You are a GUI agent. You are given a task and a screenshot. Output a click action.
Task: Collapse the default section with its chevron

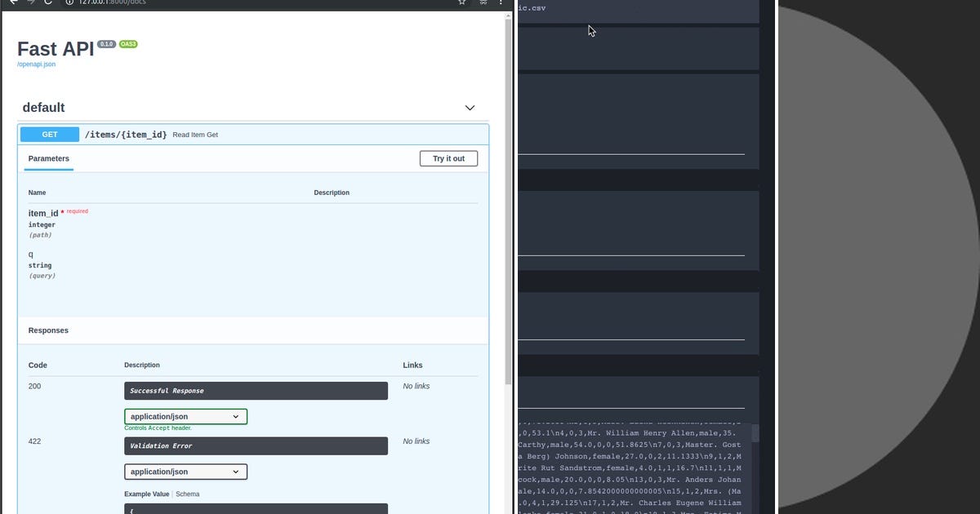[x=470, y=107]
